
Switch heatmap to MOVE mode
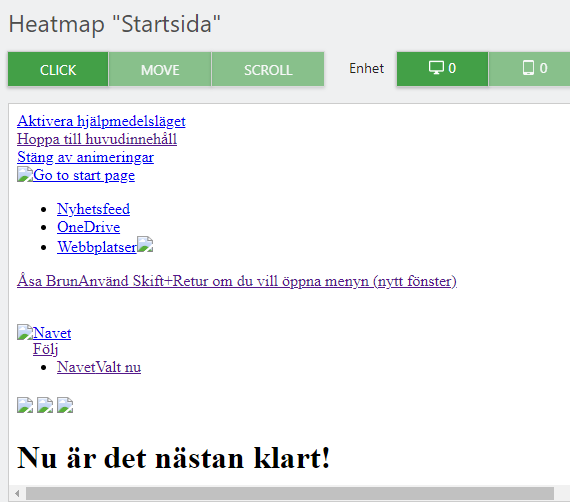(160, 69)
